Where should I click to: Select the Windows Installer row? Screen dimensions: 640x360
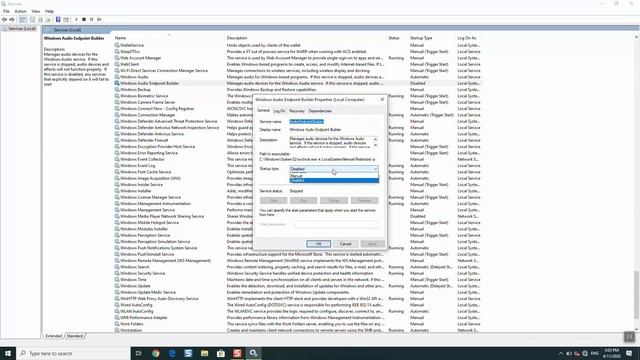(x=298, y=191)
